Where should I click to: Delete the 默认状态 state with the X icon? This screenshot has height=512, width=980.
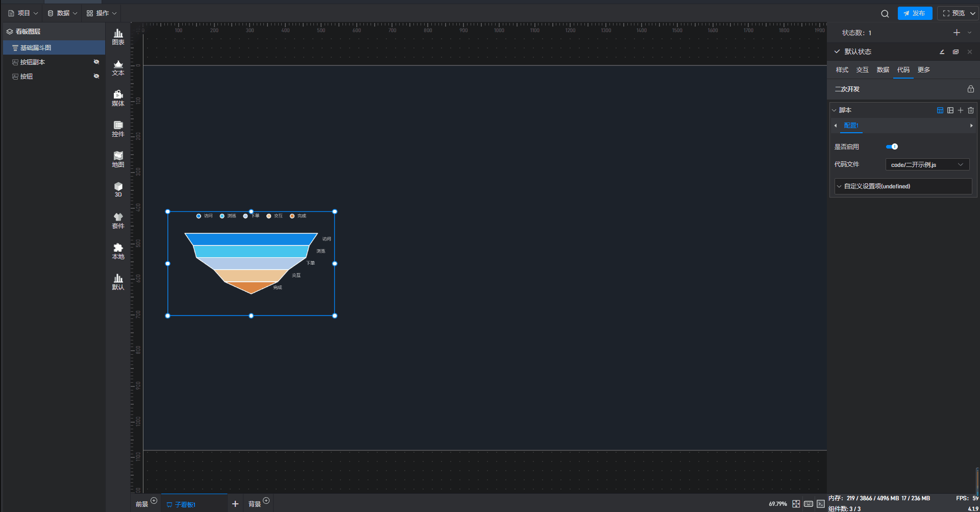pyautogui.click(x=970, y=52)
